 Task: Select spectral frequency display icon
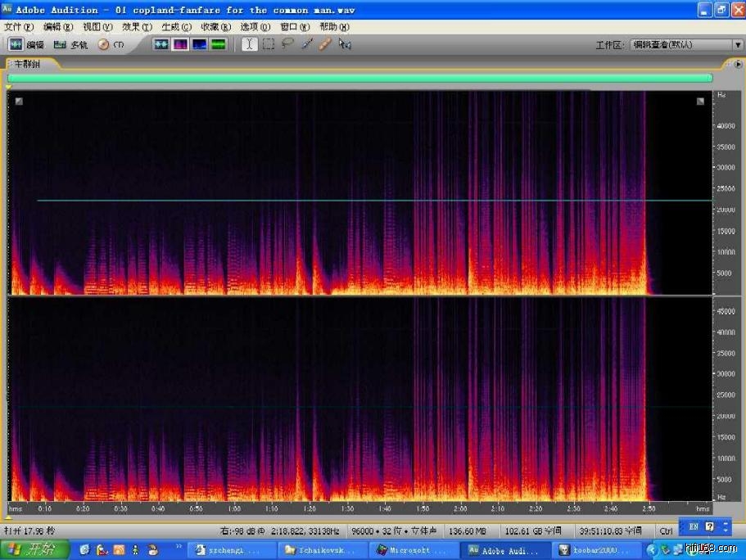(x=180, y=44)
